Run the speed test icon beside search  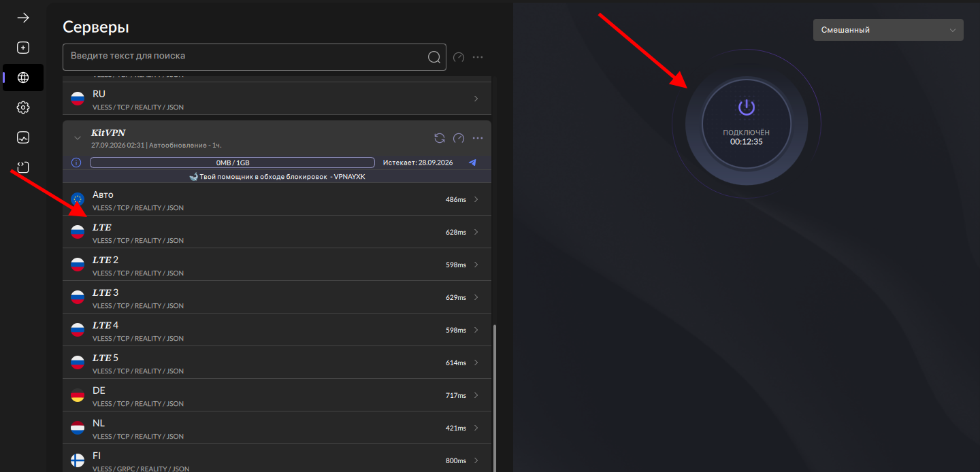(459, 57)
